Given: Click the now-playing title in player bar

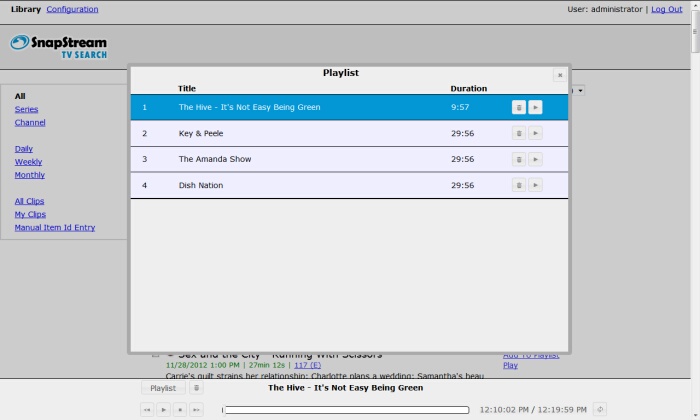Looking at the screenshot, I should 345,388.
